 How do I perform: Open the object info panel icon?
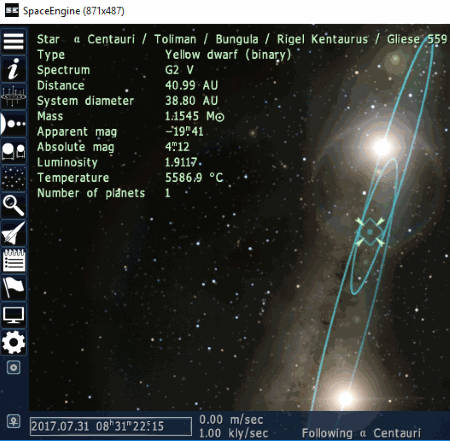click(x=13, y=69)
